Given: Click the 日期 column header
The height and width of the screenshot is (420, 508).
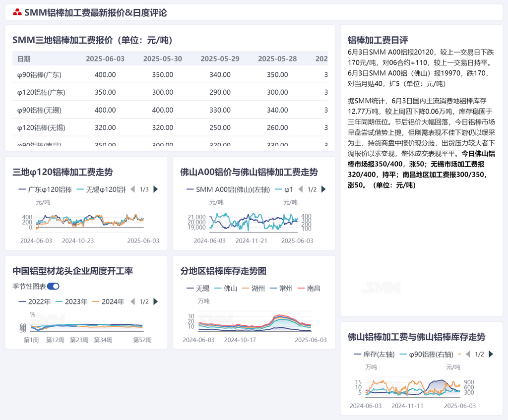Looking at the screenshot, I should (24, 59).
